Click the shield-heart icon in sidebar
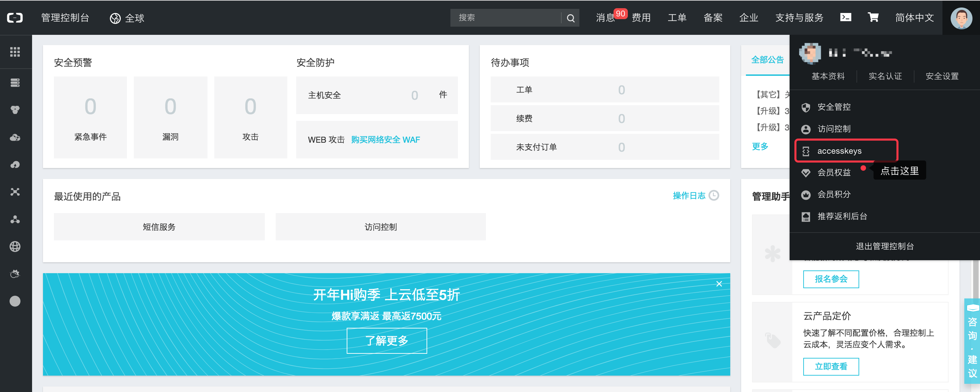The width and height of the screenshot is (980, 392). pos(15,110)
